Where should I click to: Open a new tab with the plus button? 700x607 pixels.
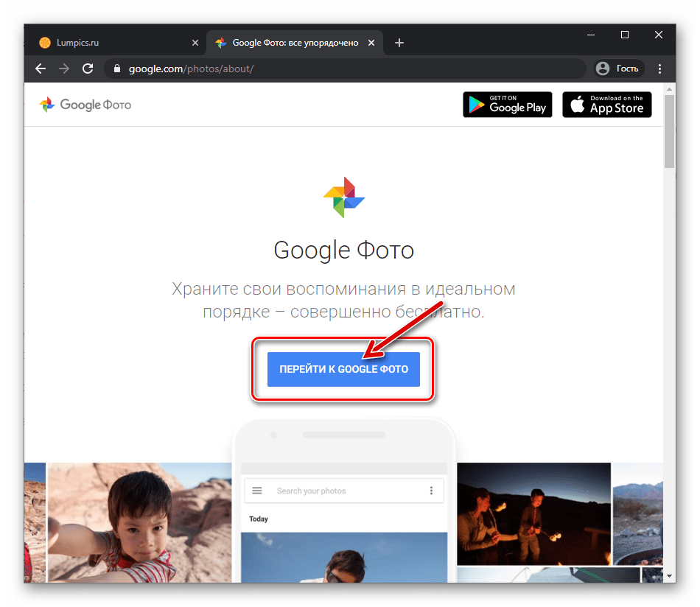pyautogui.click(x=399, y=43)
